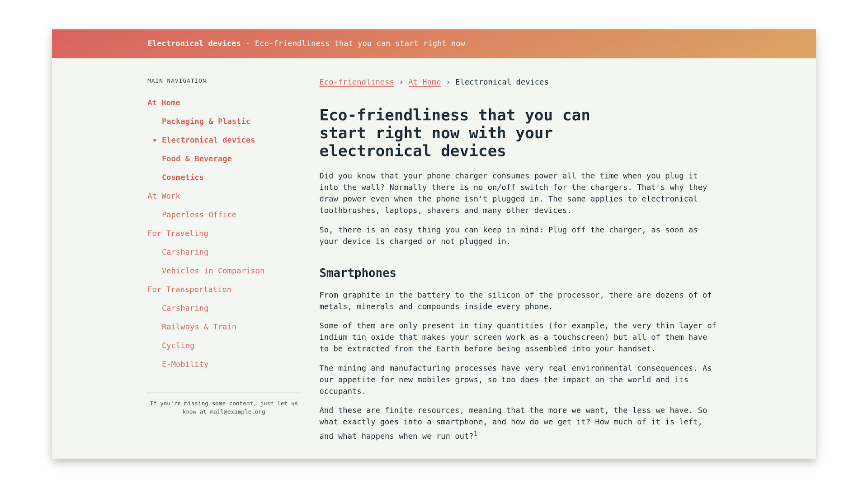868x488 pixels.
Task: Expand the Packaging & Plastic section
Action: 206,121
